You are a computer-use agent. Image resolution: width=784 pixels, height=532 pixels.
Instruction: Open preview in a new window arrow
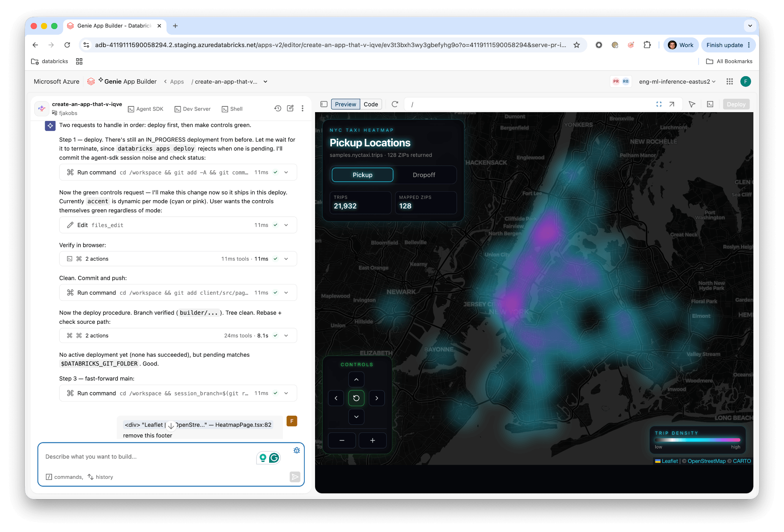[672, 104]
